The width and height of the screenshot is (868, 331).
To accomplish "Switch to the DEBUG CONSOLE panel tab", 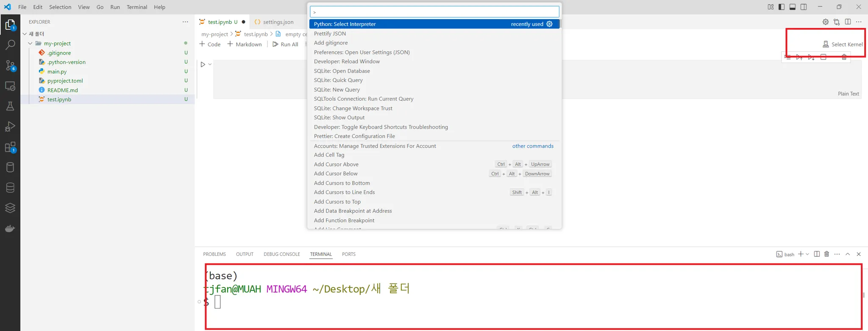I will 282,254.
